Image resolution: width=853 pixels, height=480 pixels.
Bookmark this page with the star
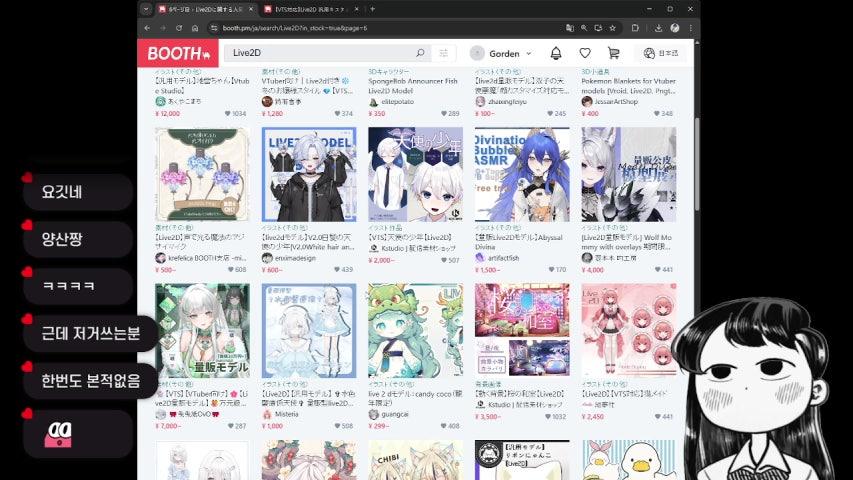click(x=613, y=28)
